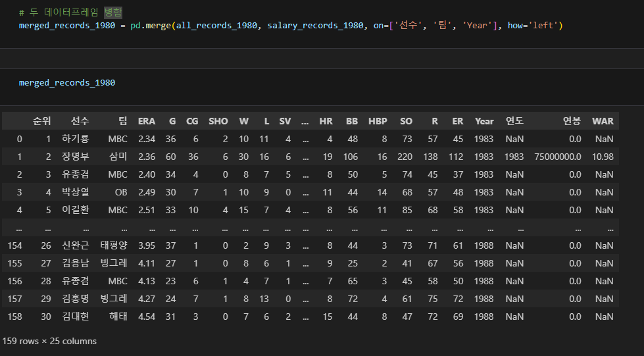Click 'all_records_1980' argument in the merge call

coord(216,26)
